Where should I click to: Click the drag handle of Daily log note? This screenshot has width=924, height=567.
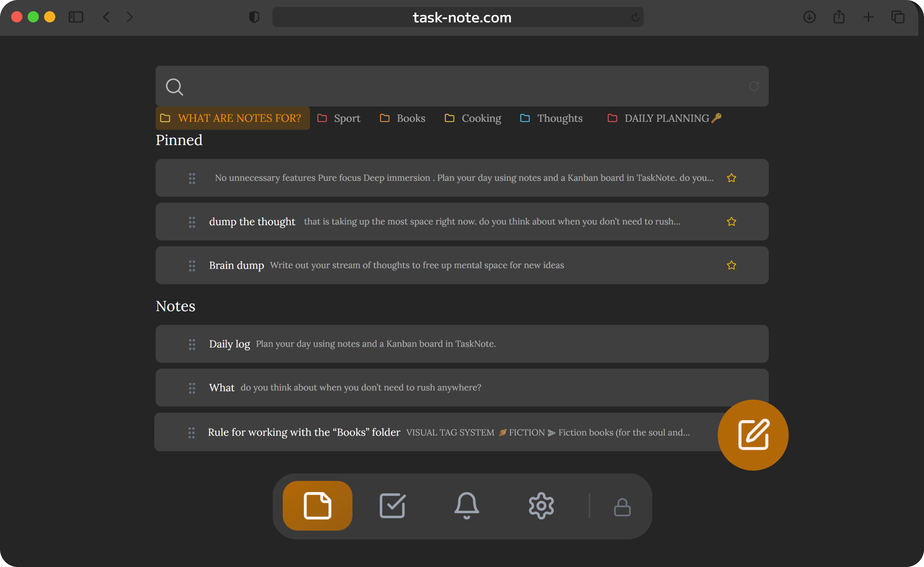coord(192,344)
